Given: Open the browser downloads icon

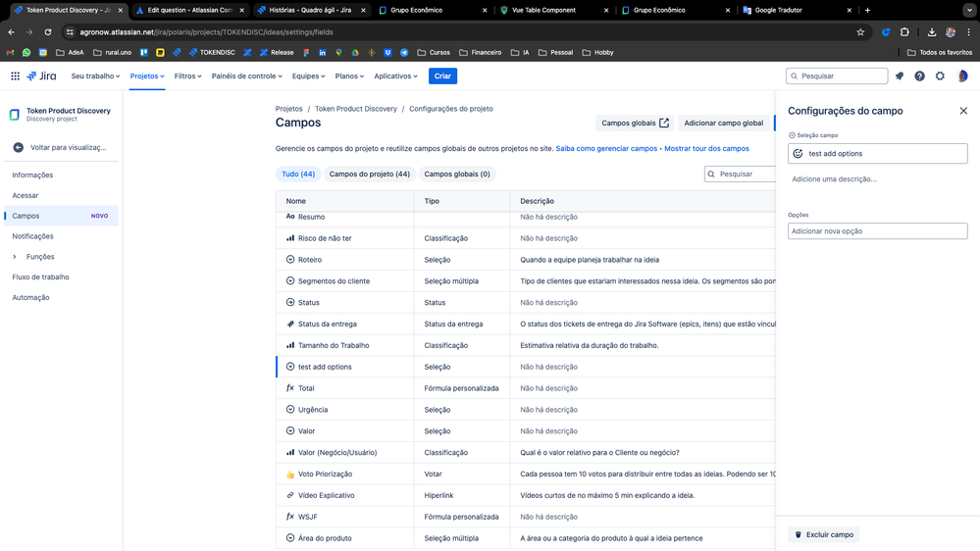Looking at the screenshot, I should pos(931,31).
